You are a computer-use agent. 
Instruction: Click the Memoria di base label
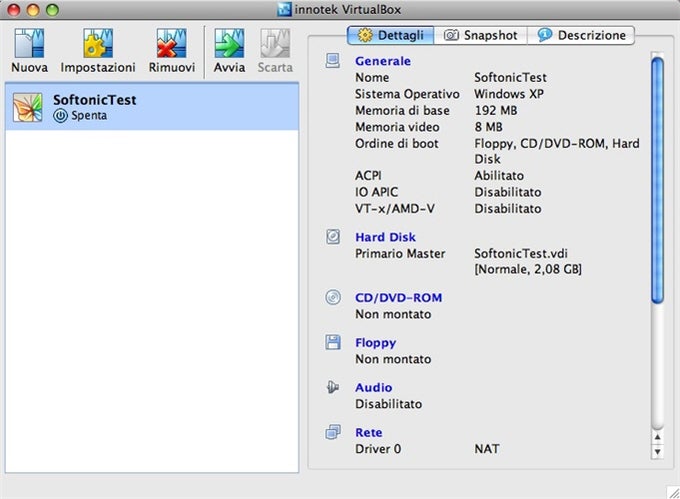click(402, 111)
